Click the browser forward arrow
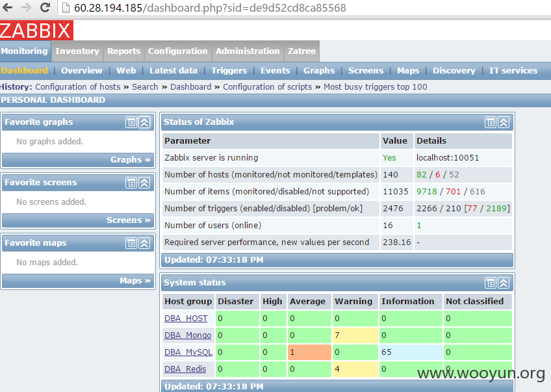551x392 pixels. pyautogui.click(x=27, y=7)
